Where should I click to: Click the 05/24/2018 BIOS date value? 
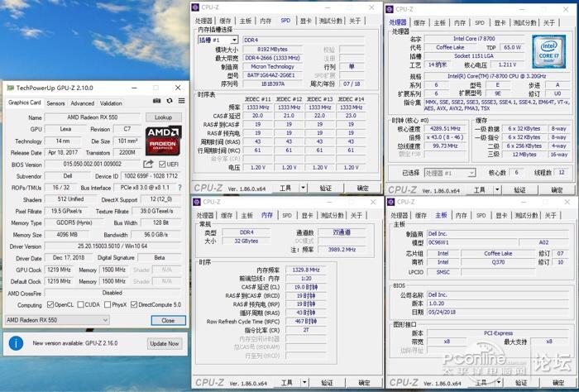point(497,312)
